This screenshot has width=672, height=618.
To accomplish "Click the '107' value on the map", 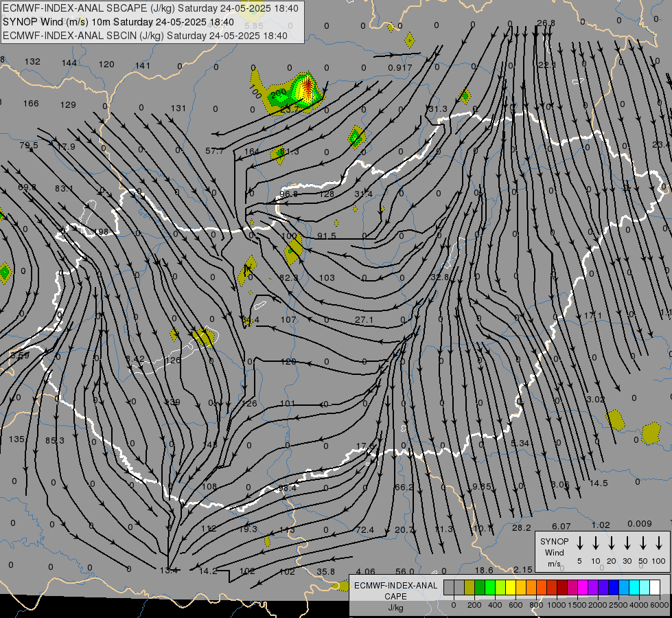I will [288, 320].
